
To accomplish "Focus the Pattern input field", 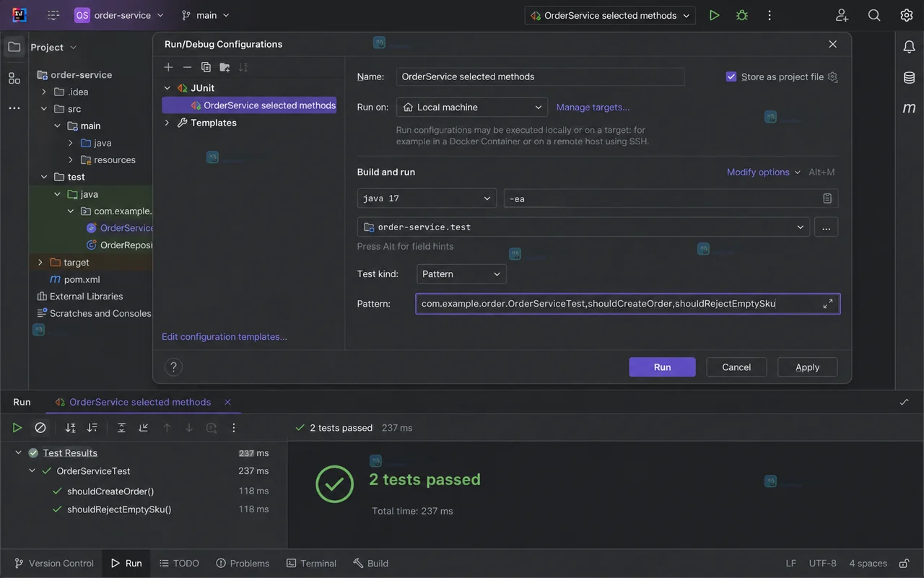I will pos(627,304).
